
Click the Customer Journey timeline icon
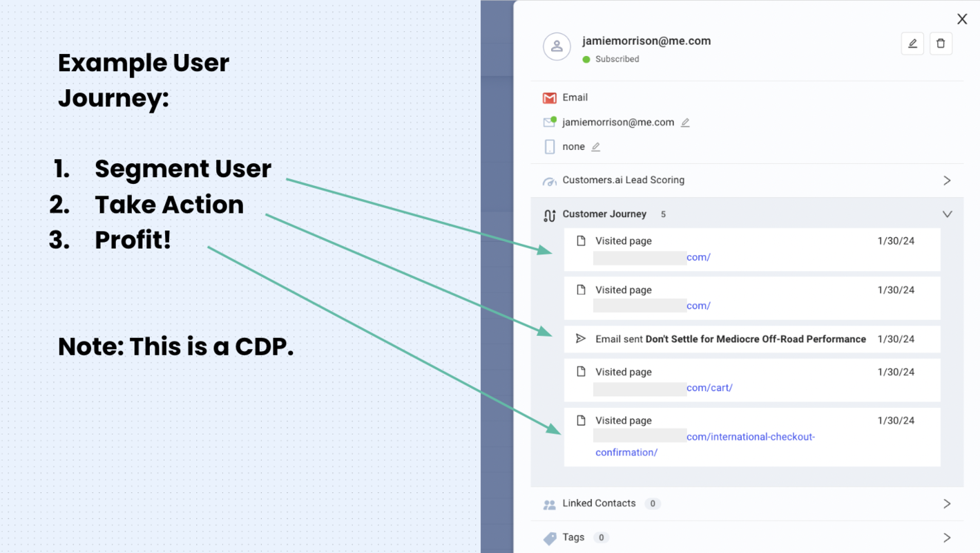click(x=550, y=215)
